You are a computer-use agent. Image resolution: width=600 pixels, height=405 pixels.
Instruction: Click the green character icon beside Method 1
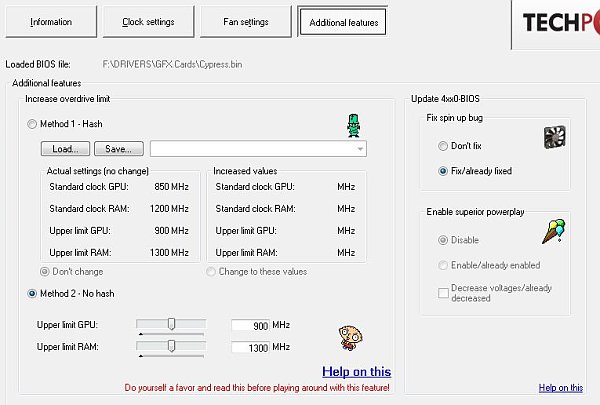pos(352,124)
